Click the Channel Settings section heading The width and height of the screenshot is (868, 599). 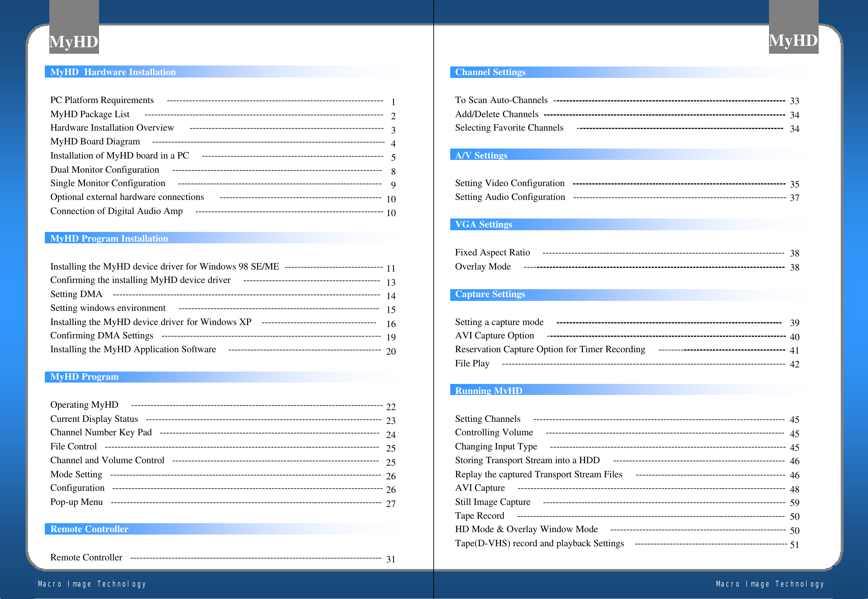click(x=490, y=72)
